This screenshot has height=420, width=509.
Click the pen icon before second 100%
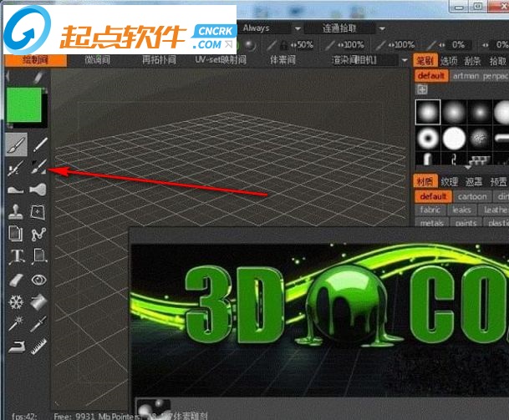[380, 45]
